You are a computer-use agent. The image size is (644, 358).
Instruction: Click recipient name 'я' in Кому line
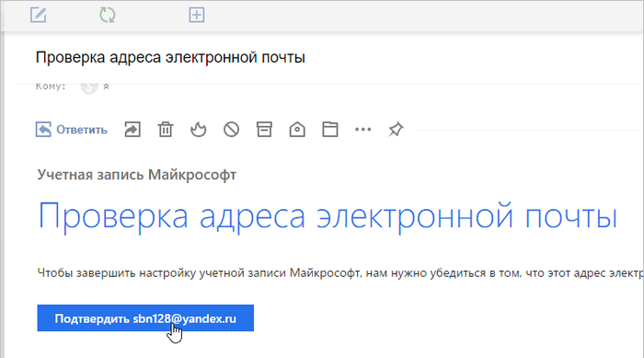pos(106,87)
